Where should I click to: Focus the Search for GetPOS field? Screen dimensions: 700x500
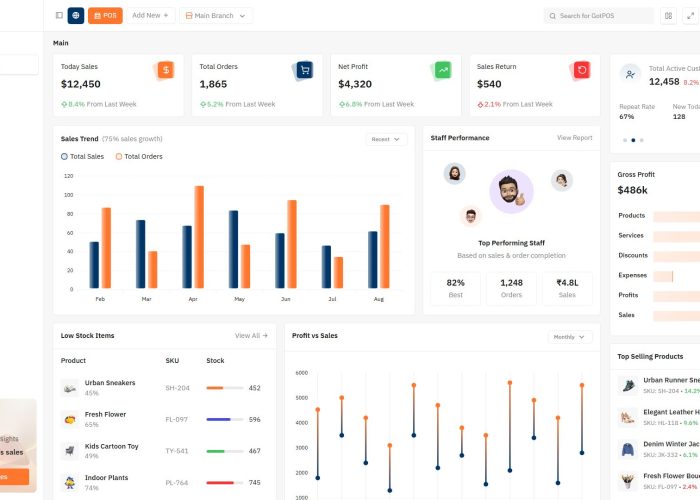[x=599, y=16]
